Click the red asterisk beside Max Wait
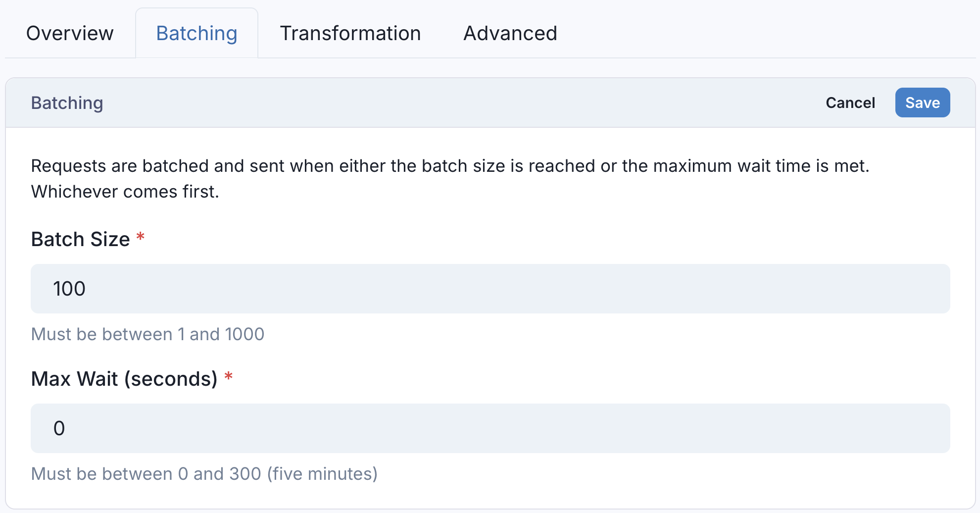 click(228, 377)
